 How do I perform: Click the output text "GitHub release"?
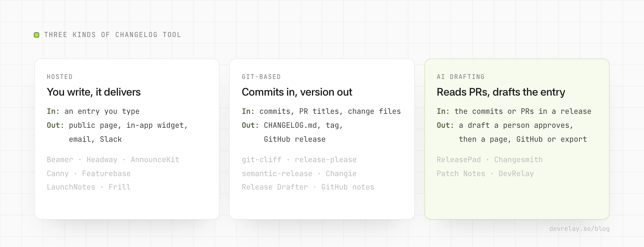tap(295, 139)
